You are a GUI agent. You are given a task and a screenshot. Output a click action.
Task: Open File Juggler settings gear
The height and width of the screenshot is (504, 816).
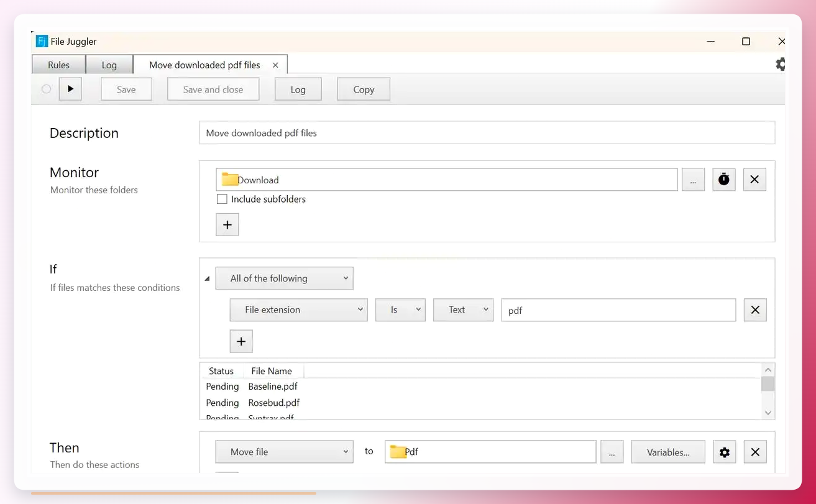tap(780, 64)
